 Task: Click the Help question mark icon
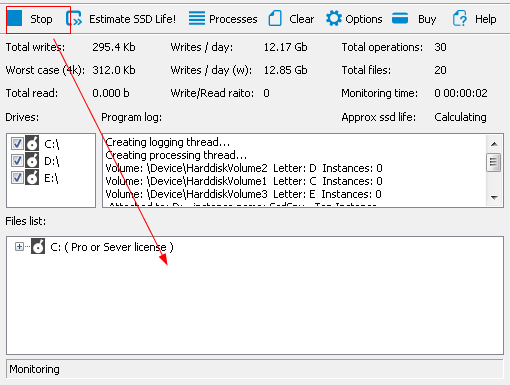(x=460, y=18)
